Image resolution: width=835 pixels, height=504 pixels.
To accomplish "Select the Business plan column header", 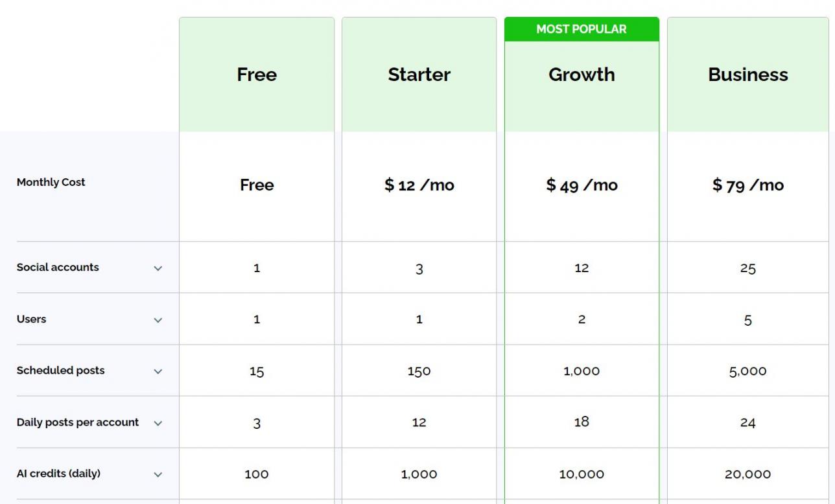I will [748, 74].
